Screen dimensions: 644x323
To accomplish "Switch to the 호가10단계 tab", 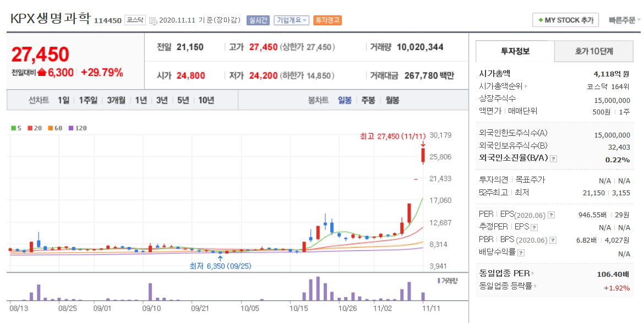I will pyautogui.click(x=594, y=51).
